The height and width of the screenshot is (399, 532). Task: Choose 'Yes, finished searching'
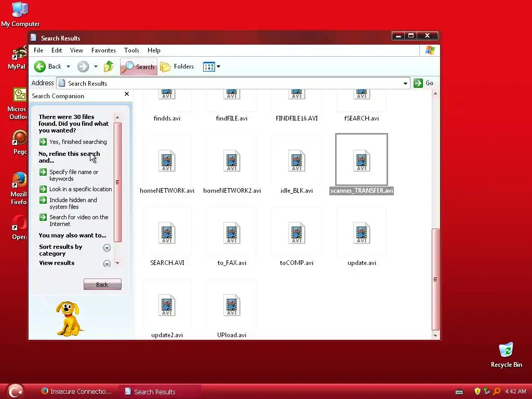pos(73,142)
